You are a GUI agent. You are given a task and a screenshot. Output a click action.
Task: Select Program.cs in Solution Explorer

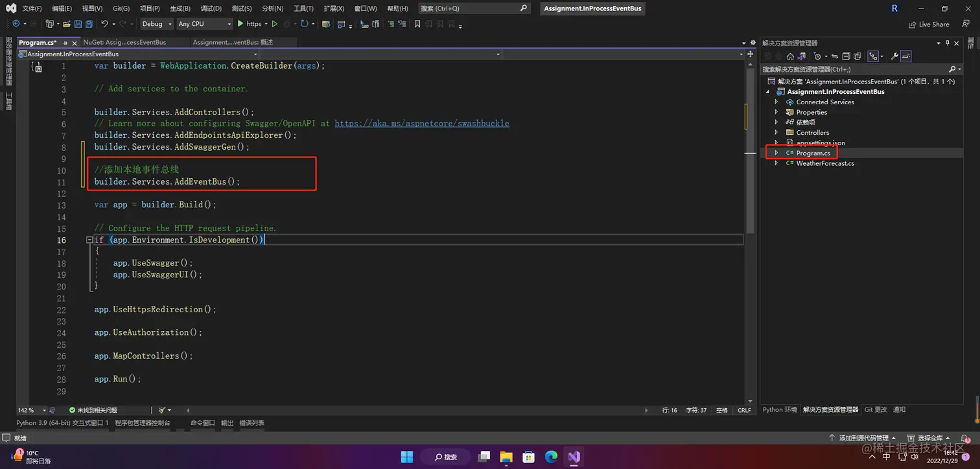point(813,153)
